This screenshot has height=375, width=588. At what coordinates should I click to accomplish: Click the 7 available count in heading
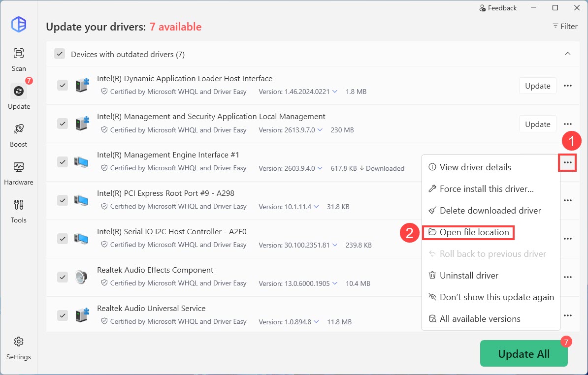(x=175, y=27)
